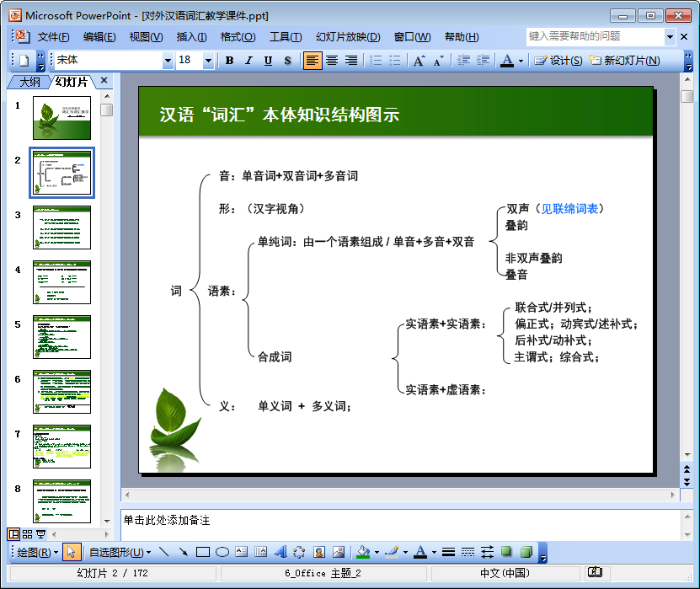Open the 设计(S) design pane
The width and height of the screenshot is (700, 589).
(558, 61)
